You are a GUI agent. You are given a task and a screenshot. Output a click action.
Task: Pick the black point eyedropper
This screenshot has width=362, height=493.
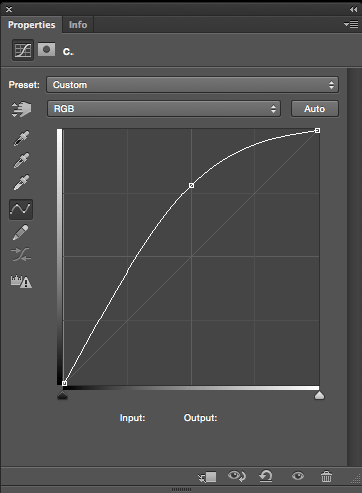point(21,138)
